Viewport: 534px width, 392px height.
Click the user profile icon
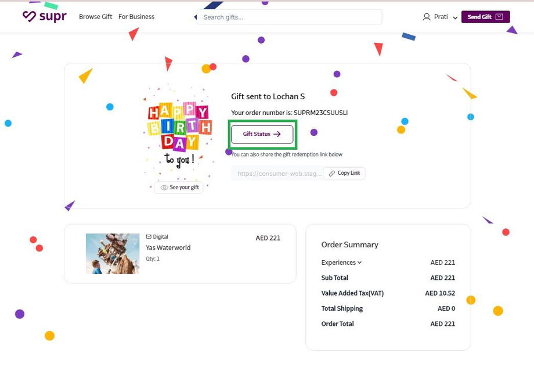tap(427, 17)
